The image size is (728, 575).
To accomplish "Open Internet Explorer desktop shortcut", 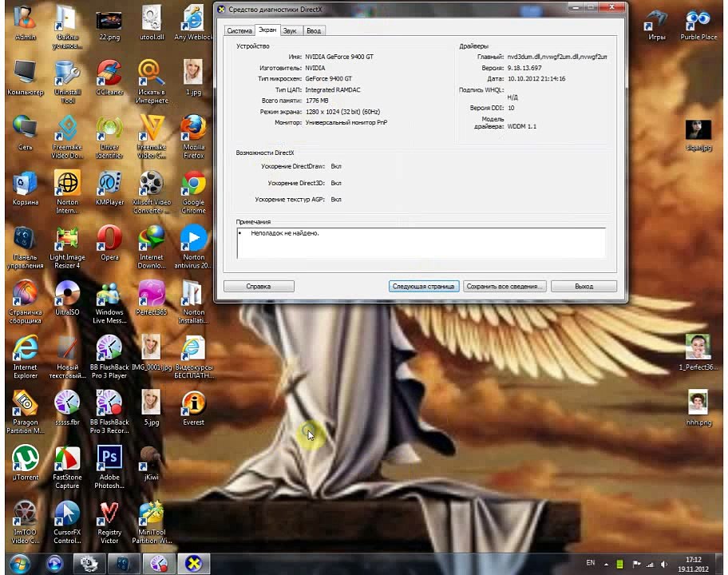I will pos(25,356).
